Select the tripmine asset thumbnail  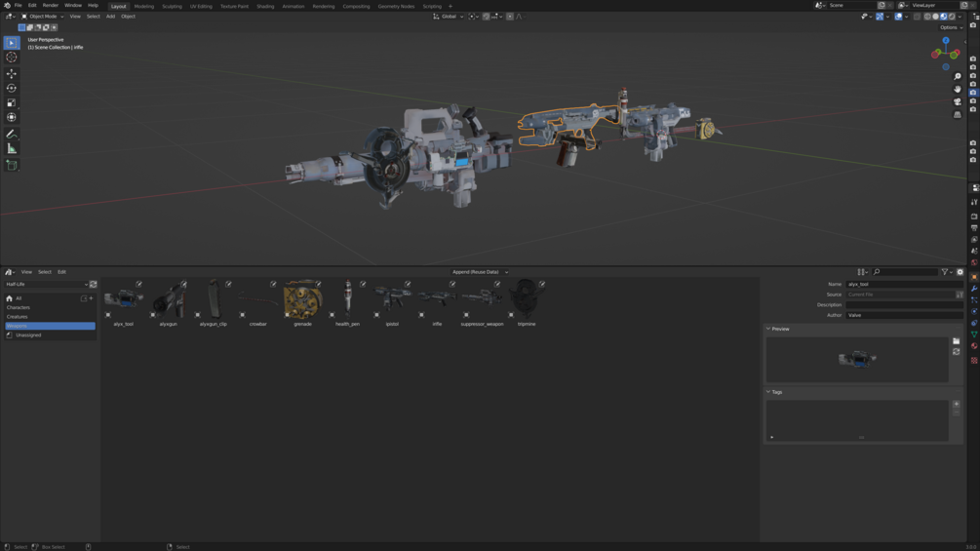pyautogui.click(x=527, y=299)
